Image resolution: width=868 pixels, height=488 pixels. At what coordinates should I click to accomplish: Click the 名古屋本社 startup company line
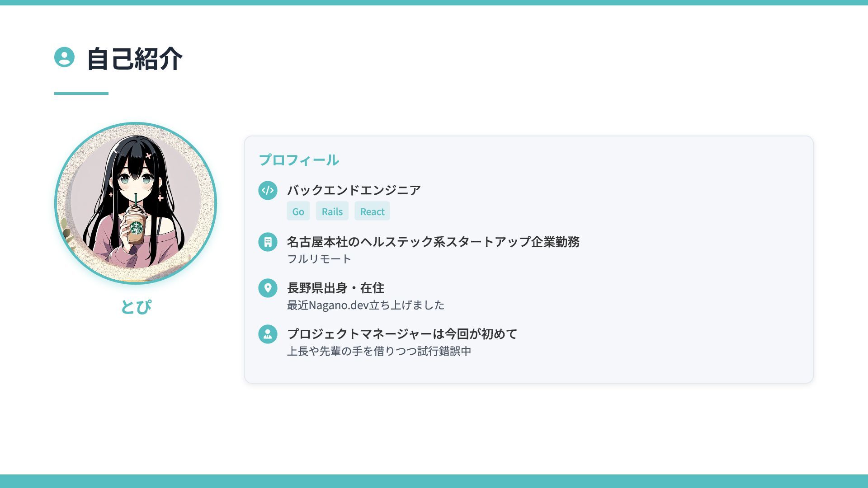433,242
